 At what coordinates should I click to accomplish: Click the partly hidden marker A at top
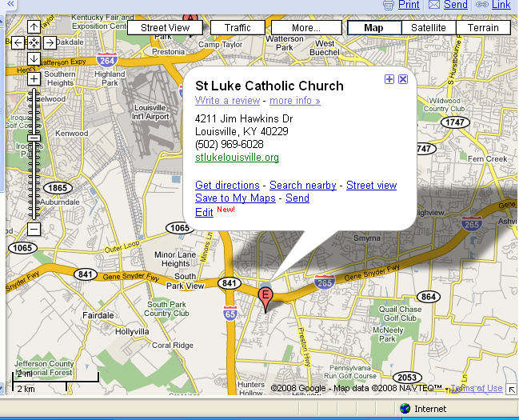(190, 18)
